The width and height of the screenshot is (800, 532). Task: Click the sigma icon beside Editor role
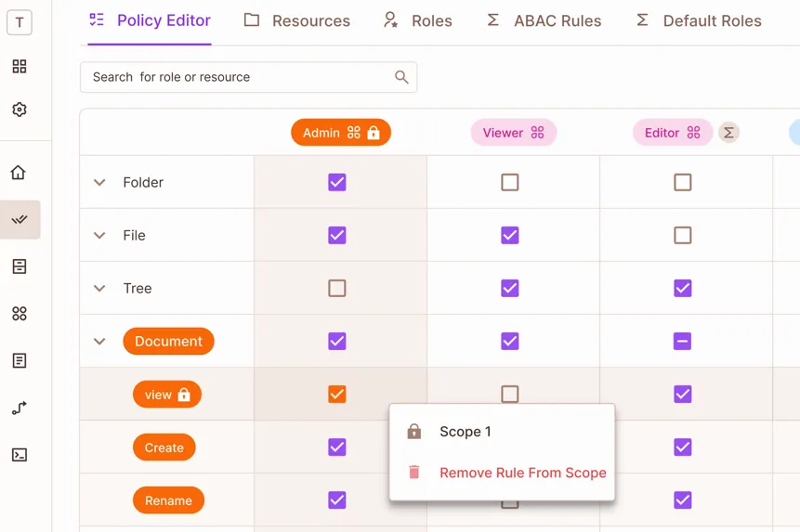729,133
